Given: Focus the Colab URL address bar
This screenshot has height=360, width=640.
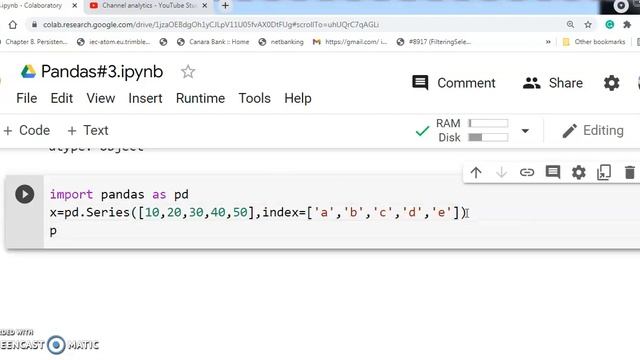Looking at the screenshot, I should (211, 25).
